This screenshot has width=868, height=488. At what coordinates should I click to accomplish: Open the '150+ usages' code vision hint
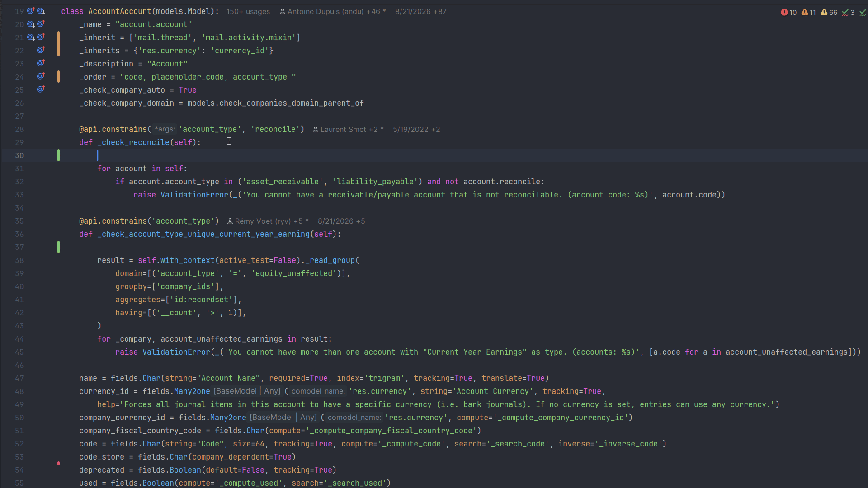coord(248,11)
